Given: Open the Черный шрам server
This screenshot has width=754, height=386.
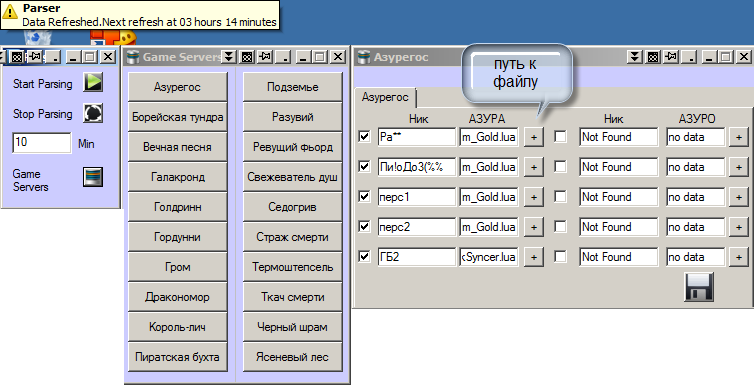Looking at the screenshot, I should tap(292, 327).
